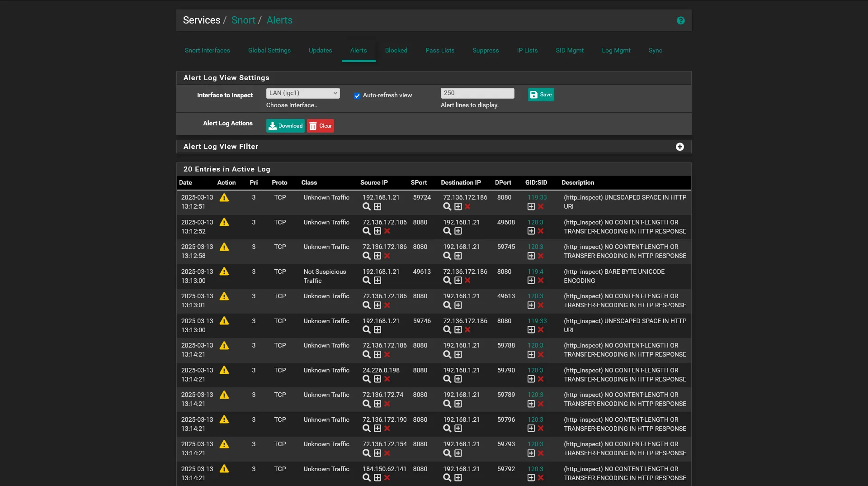This screenshot has width=868, height=486.
Task: Open the help icon in header
Action: click(x=680, y=20)
